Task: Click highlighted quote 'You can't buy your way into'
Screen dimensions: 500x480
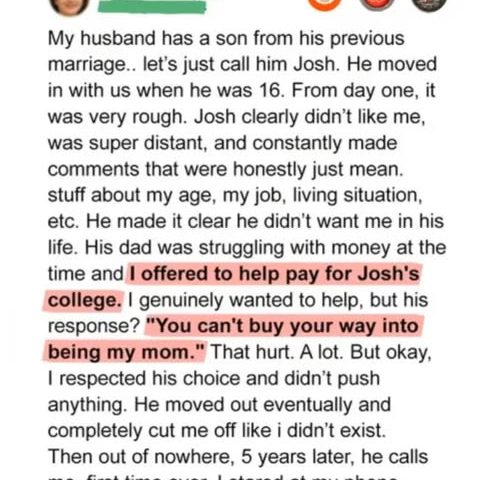Action: pos(283,326)
